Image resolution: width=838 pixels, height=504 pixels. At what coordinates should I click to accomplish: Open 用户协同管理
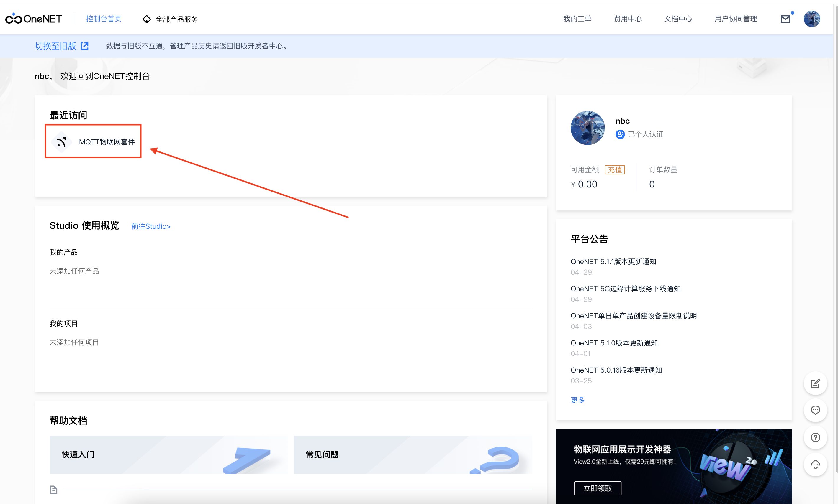735,19
